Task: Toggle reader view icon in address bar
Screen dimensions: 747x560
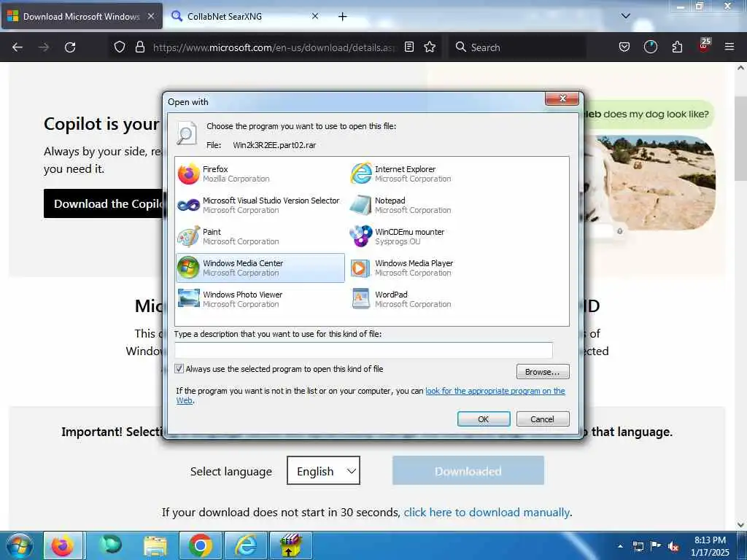Action: point(409,47)
